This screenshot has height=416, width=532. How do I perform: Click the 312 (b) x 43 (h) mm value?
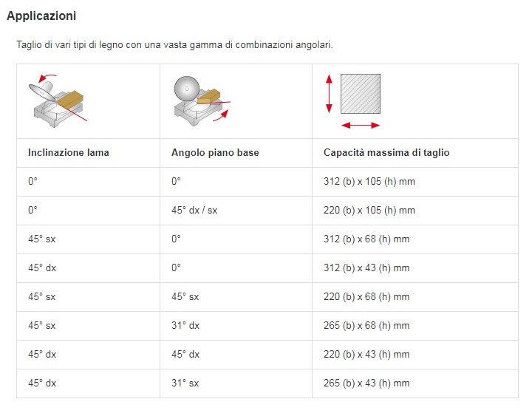[x=366, y=268]
